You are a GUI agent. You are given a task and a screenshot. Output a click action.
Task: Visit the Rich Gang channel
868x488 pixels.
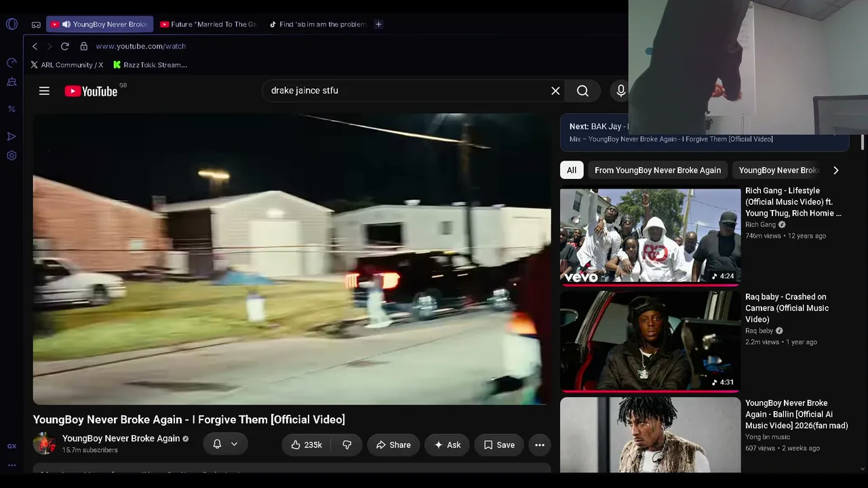coord(760,224)
